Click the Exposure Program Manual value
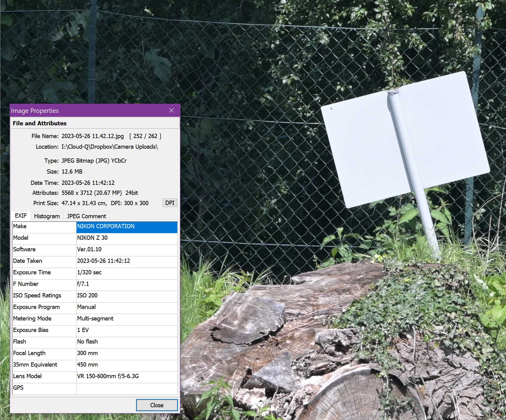The image size is (506, 420). tap(127, 307)
